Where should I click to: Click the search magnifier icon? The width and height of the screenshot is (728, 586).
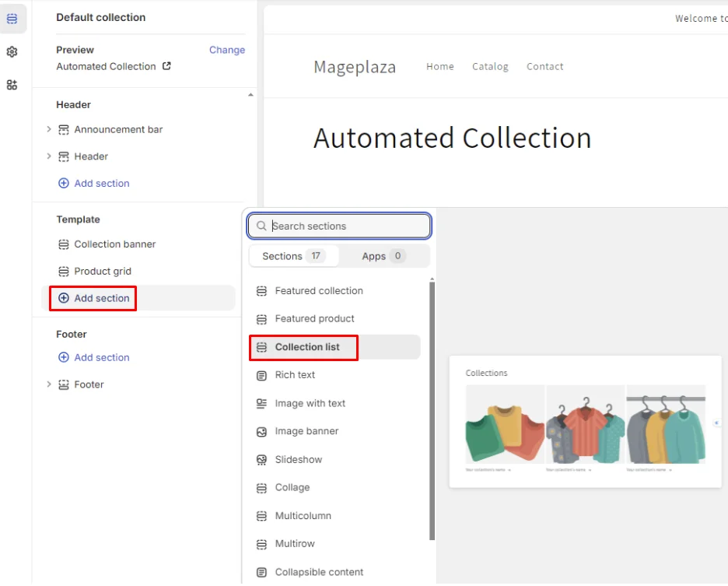(261, 226)
